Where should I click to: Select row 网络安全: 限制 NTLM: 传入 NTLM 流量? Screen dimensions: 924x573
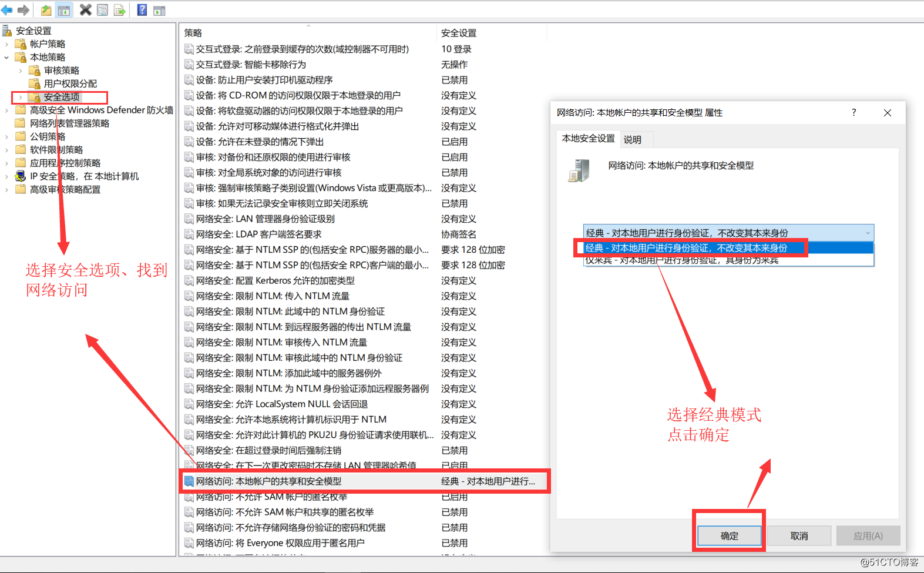363,296
